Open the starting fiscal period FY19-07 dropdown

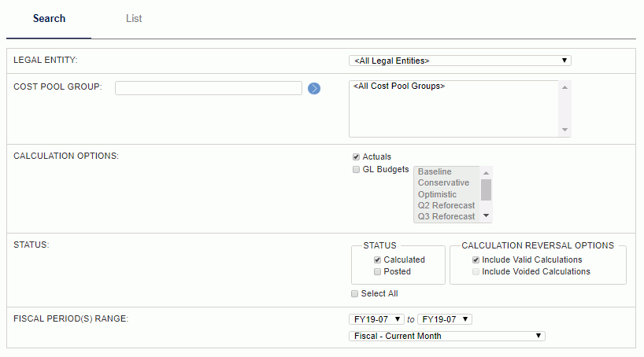point(376,319)
